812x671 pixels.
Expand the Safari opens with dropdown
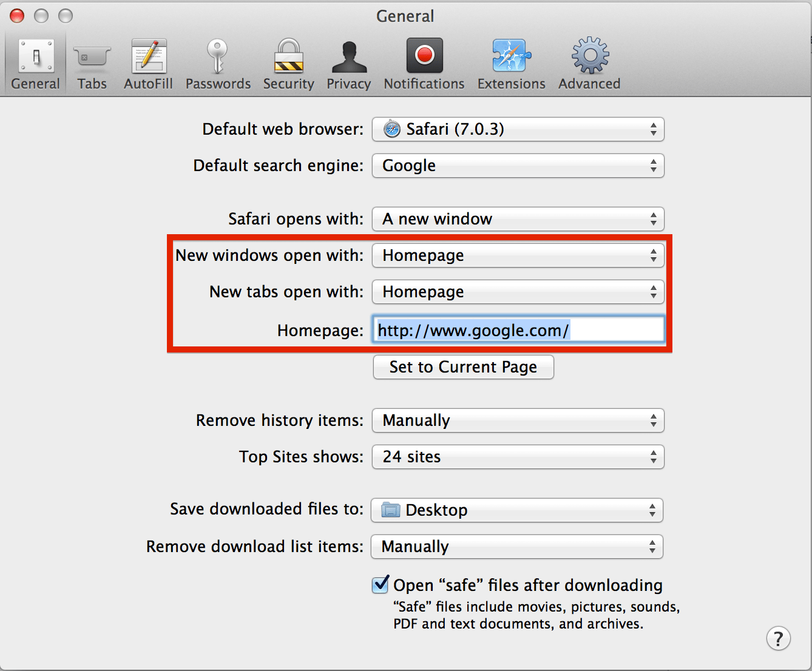(x=518, y=219)
